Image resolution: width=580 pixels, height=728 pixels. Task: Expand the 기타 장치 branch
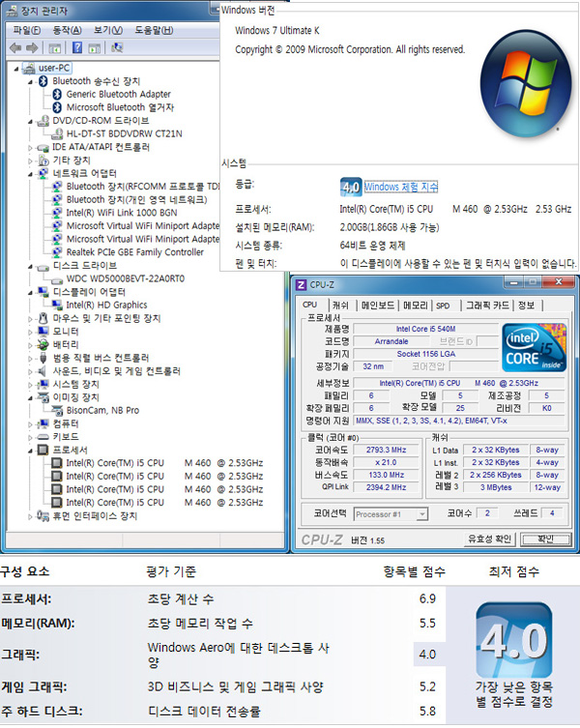coord(30,160)
